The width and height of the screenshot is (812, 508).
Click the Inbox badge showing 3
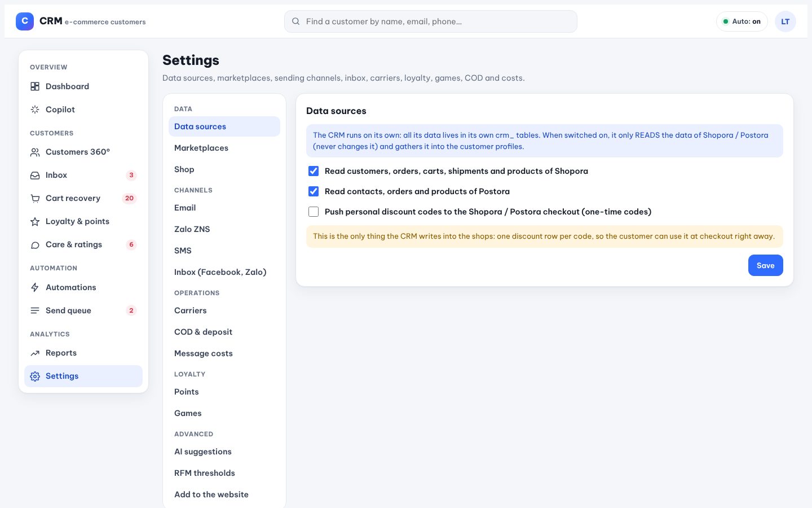(x=131, y=175)
